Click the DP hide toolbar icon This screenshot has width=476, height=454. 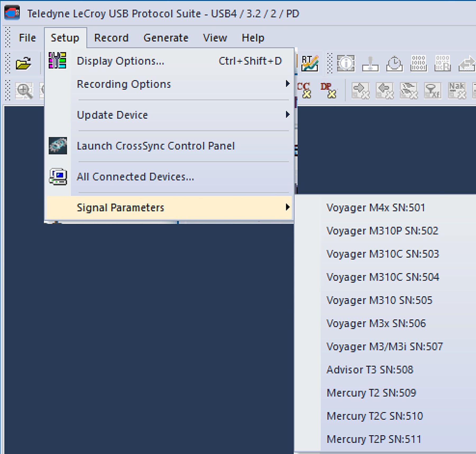click(x=328, y=90)
